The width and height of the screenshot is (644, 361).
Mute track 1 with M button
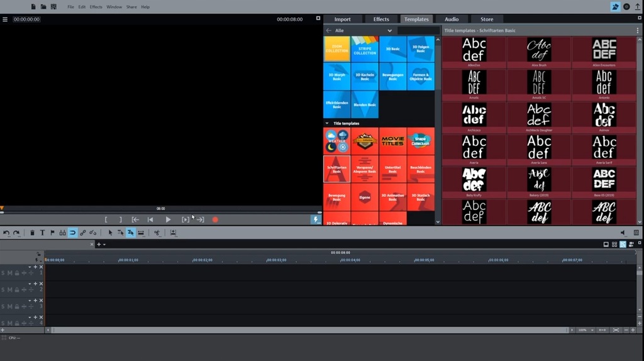(10, 273)
